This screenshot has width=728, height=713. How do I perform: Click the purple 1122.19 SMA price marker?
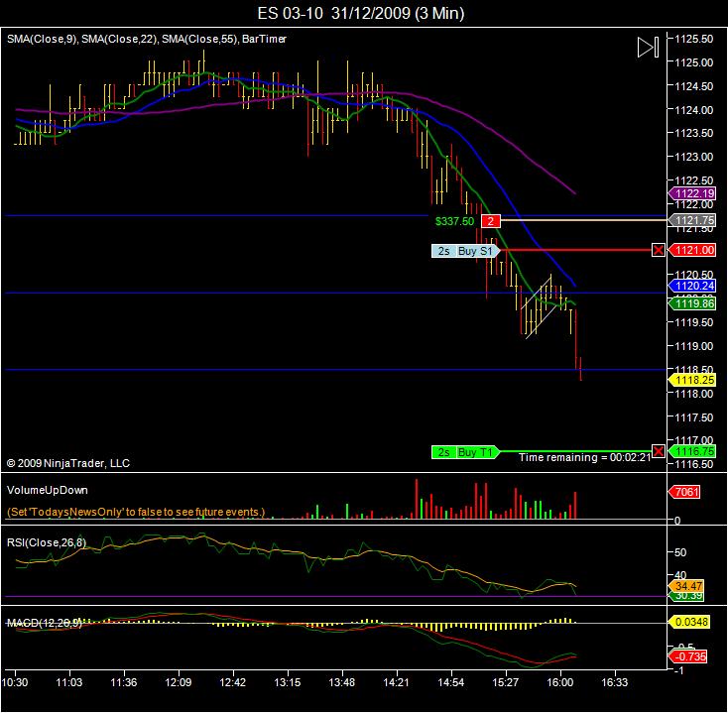(691, 193)
